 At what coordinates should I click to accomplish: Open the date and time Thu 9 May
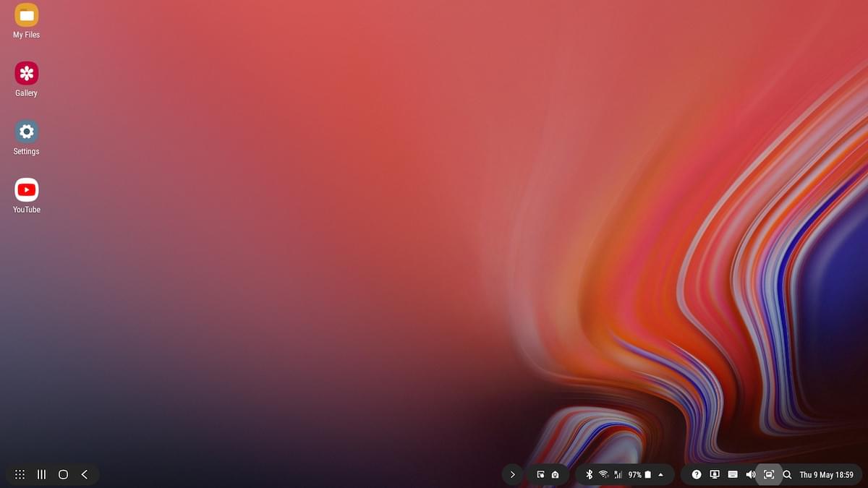pos(826,475)
